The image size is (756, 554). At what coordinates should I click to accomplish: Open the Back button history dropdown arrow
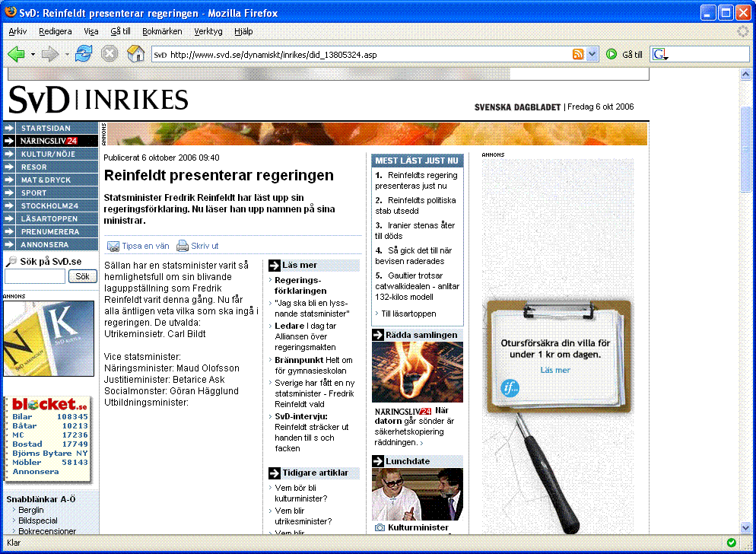pos(33,55)
